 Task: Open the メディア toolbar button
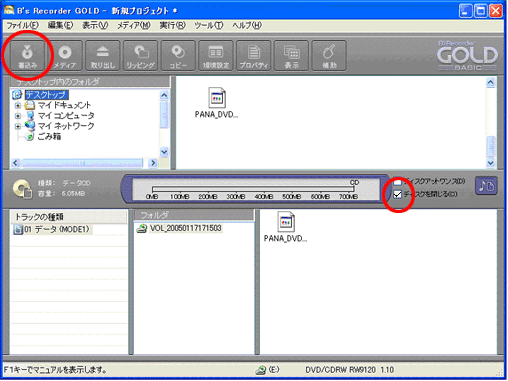coord(65,56)
